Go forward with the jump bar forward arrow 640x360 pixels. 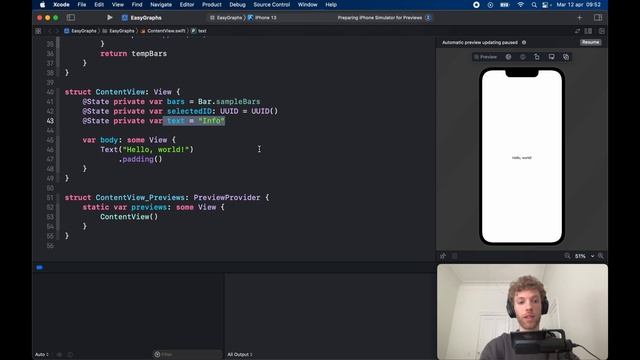(57, 31)
